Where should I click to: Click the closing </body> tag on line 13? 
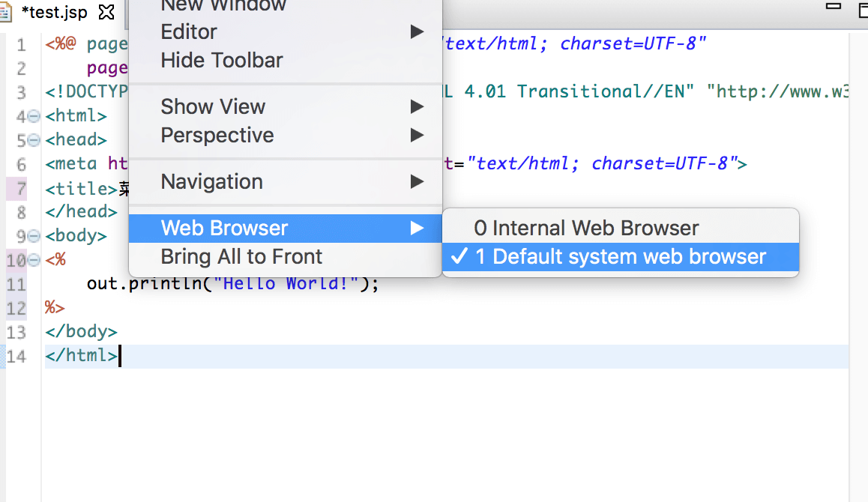[x=81, y=332]
